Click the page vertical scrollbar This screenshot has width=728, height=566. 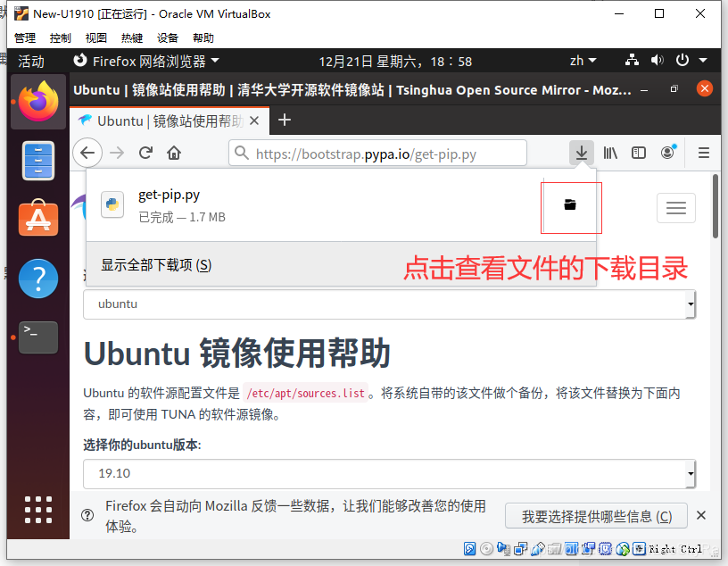click(x=716, y=207)
